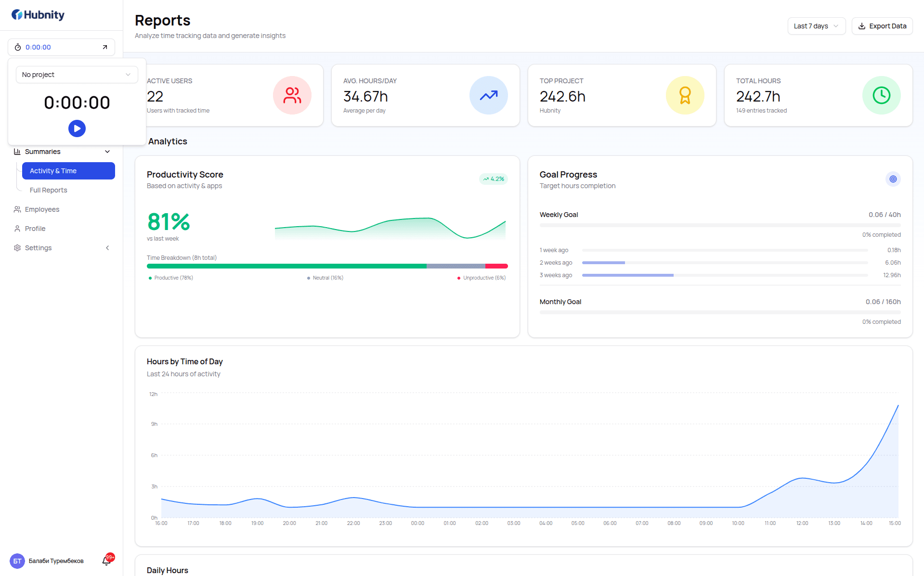Open the Profile page link
This screenshot has width=924, height=576.
35,229
